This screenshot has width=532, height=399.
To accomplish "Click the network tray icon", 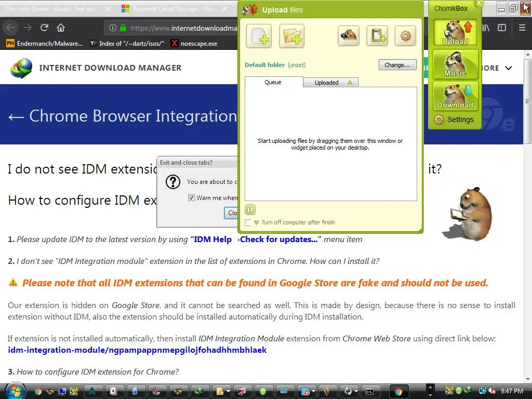I will click(482, 391).
